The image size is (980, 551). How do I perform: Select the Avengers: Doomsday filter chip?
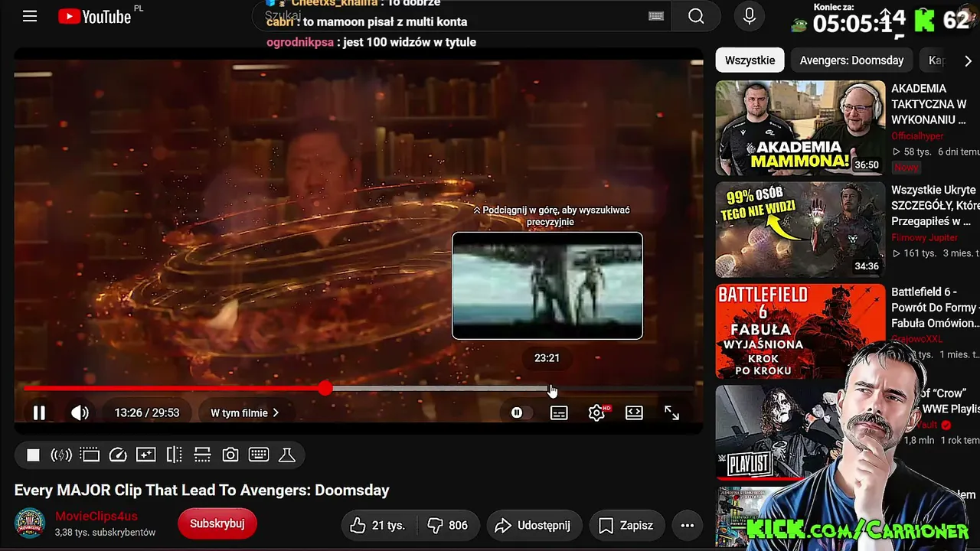(851, 60)
